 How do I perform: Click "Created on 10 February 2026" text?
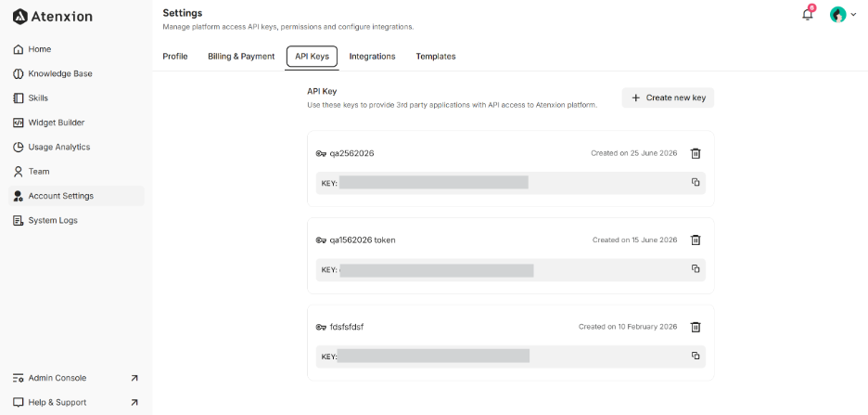(628, 327)
